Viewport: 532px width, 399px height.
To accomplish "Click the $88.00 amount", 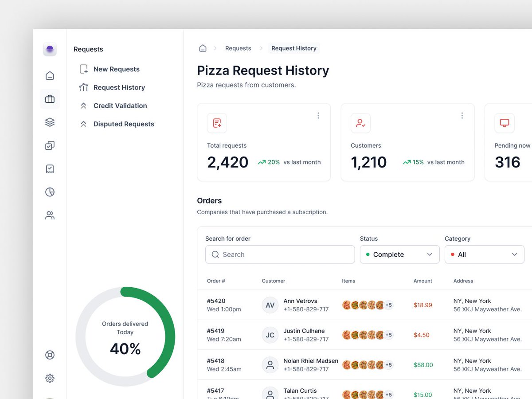I will [423, 365].
